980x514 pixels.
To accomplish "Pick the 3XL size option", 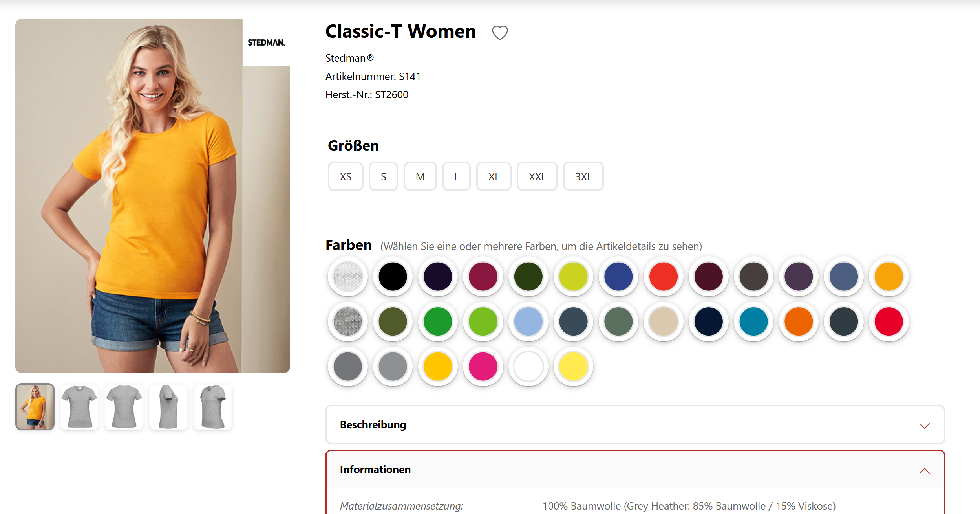I will pos(583,177).
